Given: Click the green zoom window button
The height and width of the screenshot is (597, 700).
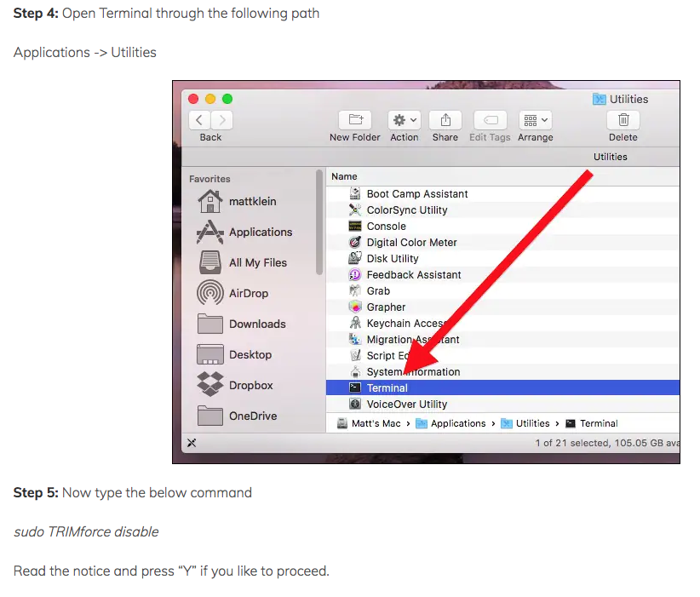Looking at the screenshot, I should point(227,99).
